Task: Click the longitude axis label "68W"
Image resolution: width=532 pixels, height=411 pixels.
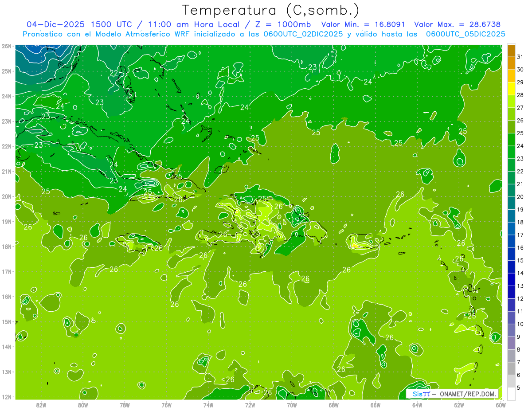Action: pos(334,405)
